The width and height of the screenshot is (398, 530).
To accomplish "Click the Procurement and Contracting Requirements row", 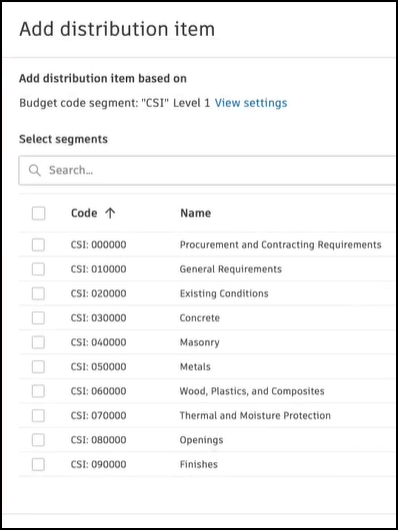I will [x=207, y=245].
